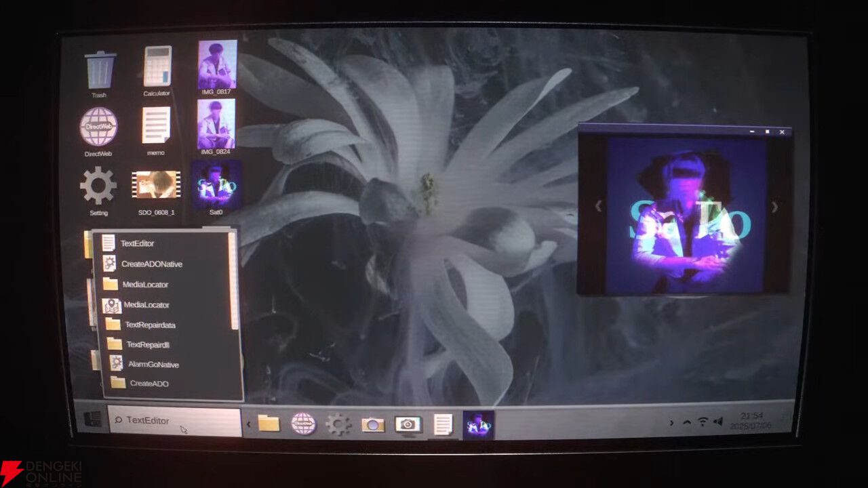Screen dimensions: 868x488
Task: Click the Start button in the taskbar
Action: 92,420
